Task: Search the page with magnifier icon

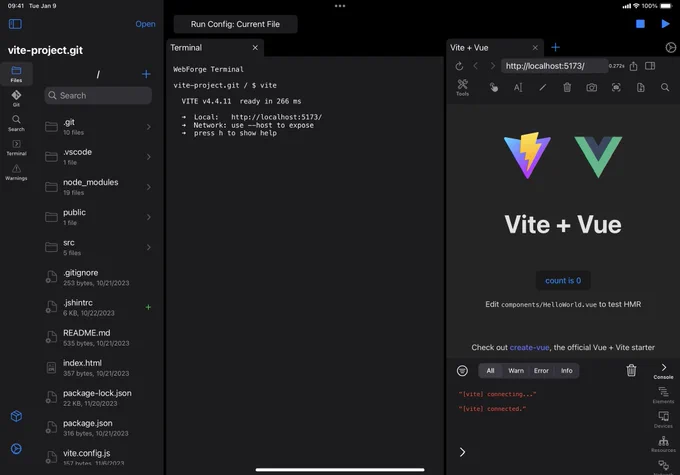Action: [665, 88]
